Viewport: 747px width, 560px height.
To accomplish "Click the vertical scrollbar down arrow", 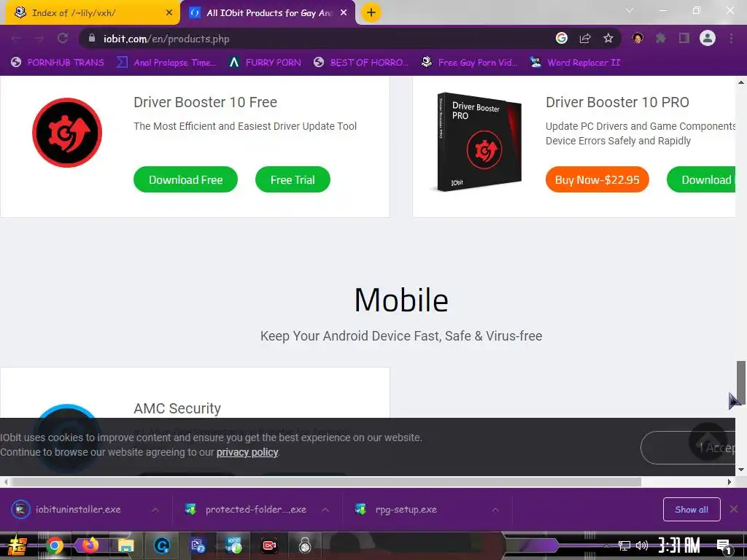I will [x=741, y=470].
